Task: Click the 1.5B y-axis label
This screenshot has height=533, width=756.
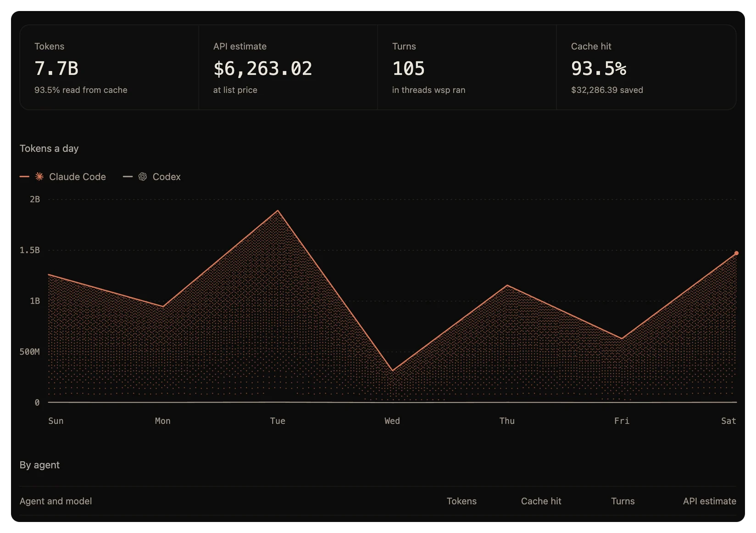Action: click(x=30, y=250)
